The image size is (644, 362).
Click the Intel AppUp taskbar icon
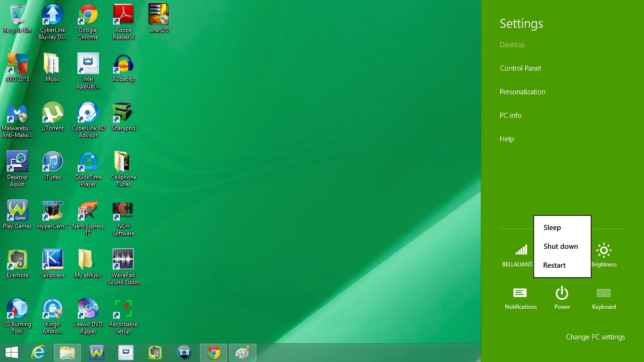[126, 353]
